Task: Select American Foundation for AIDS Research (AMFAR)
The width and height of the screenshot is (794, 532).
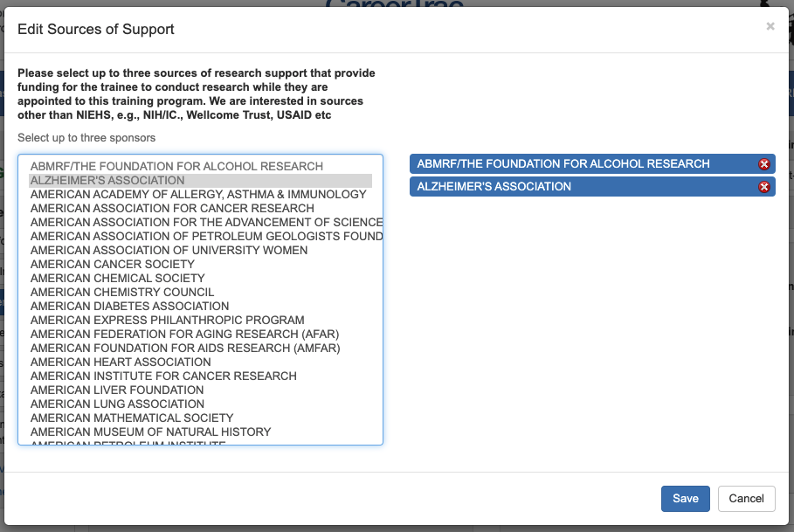Action: pyautogui.click(x=185, y=348)
